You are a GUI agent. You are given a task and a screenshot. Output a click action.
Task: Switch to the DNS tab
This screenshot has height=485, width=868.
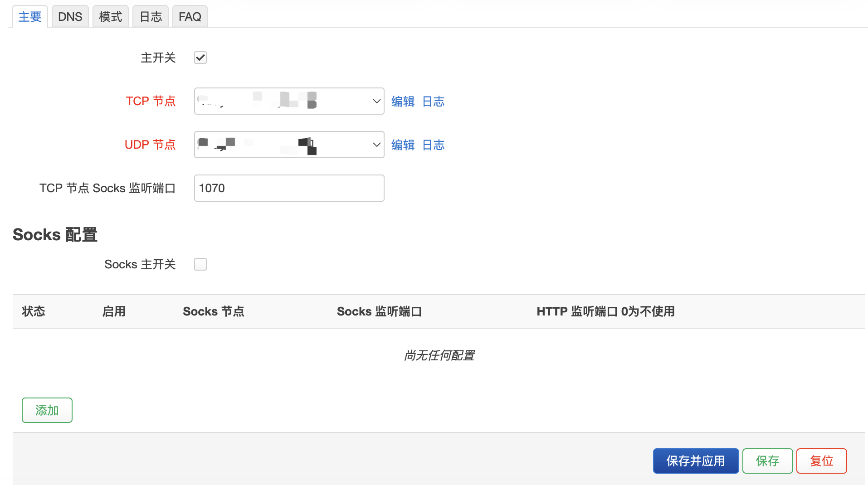point(70,17)
